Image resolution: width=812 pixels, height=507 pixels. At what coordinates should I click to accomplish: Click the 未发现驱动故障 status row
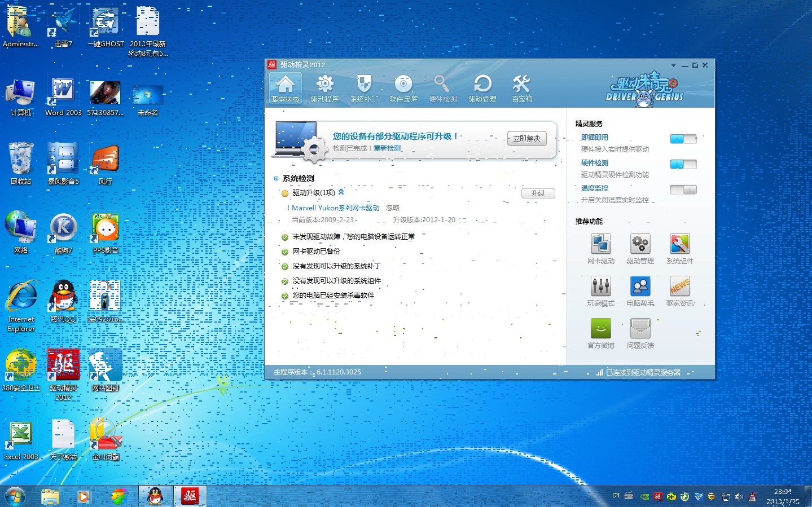coord(353,237)
